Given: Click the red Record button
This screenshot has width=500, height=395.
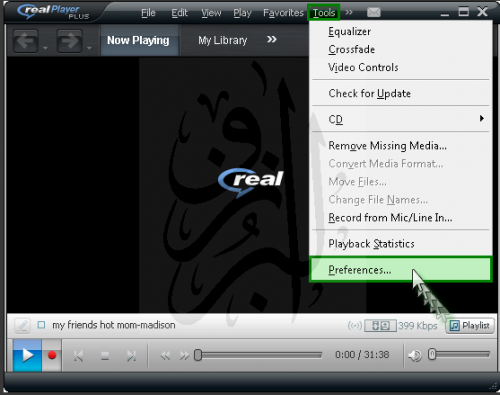Looking at the screenshot, I should pos(52,355).
